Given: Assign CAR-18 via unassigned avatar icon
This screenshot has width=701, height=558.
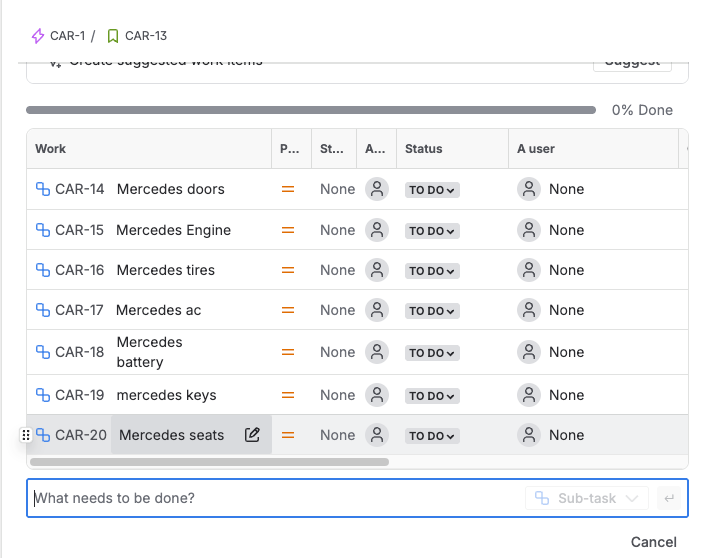Looking at the screenshot, I should point(377,352).
